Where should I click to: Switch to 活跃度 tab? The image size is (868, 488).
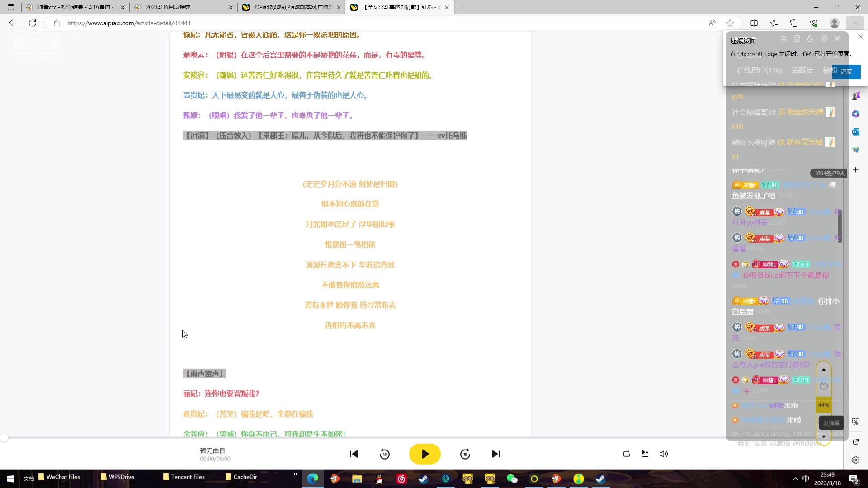point(802,70)
